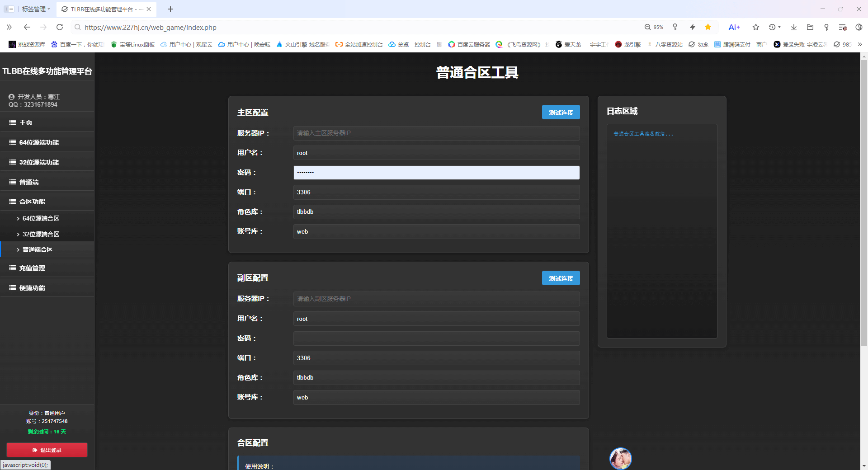Screen dimensions: 868x470
Task: Open the 标签管理 dropdown
Action: pos(34,9)
